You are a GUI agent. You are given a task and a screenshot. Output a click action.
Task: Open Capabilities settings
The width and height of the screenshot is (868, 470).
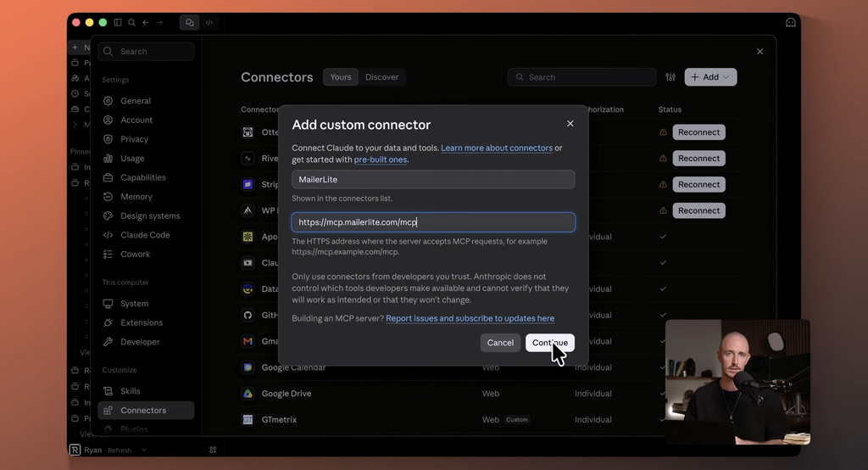(x=146, y=177)
